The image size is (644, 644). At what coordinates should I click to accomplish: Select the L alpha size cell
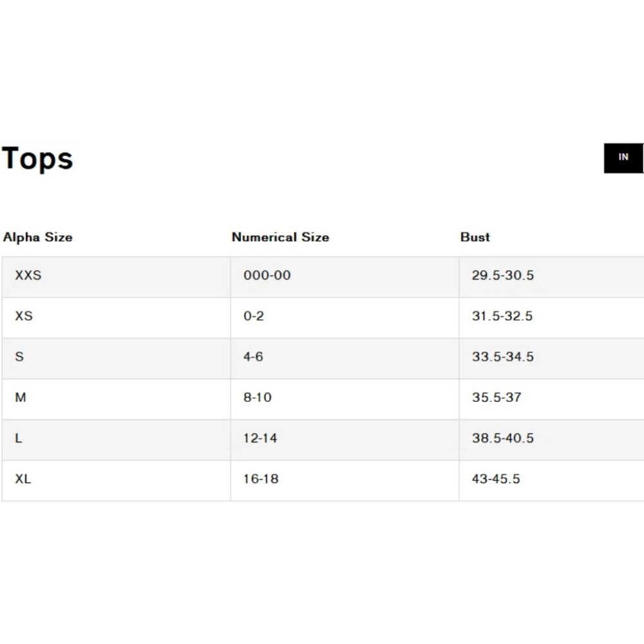tap(116, 440)
